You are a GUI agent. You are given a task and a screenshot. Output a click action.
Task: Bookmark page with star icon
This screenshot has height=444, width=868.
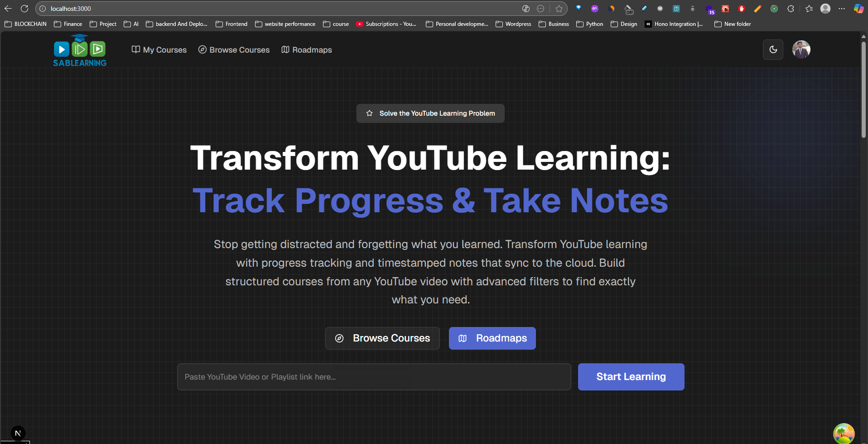click(x=559, y=9)
